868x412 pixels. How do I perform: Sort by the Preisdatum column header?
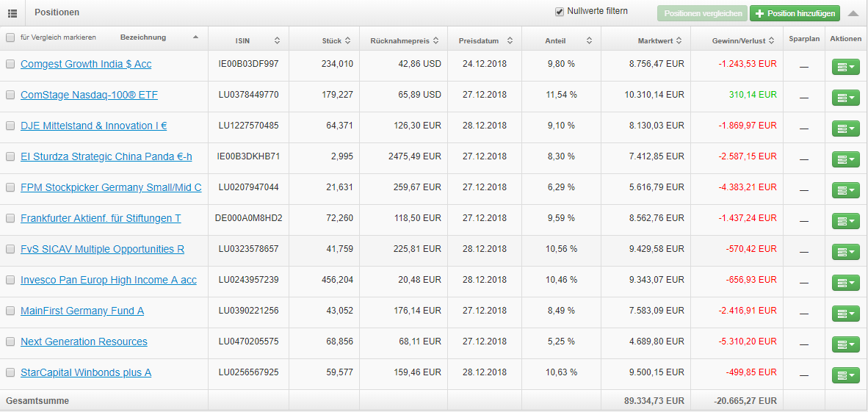point(478,40)
